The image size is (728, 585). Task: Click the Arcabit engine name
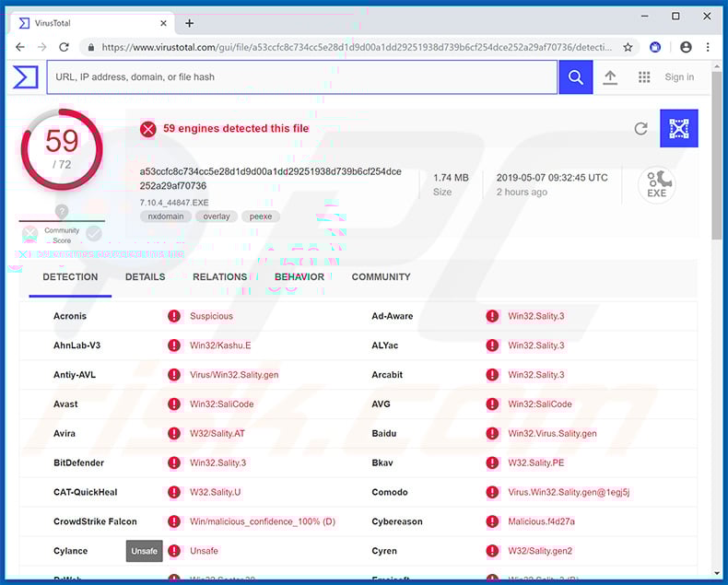pyautogui.click(x=387, y=375)
